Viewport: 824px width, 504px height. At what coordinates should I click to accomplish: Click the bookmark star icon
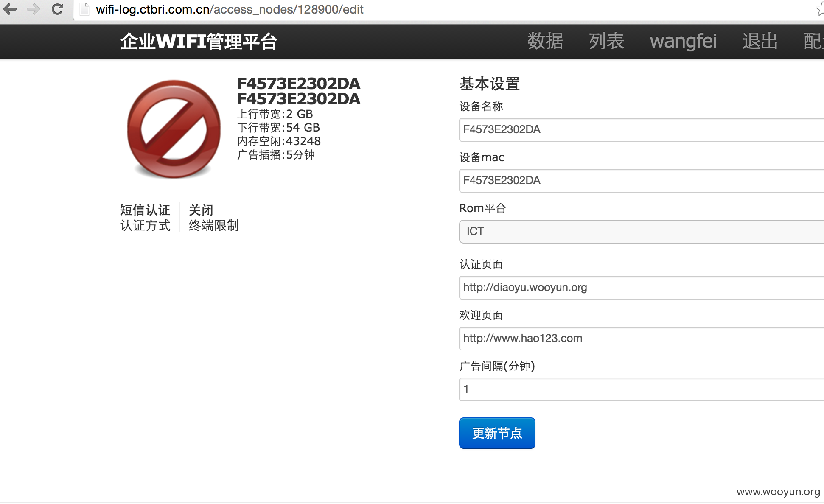819,9
